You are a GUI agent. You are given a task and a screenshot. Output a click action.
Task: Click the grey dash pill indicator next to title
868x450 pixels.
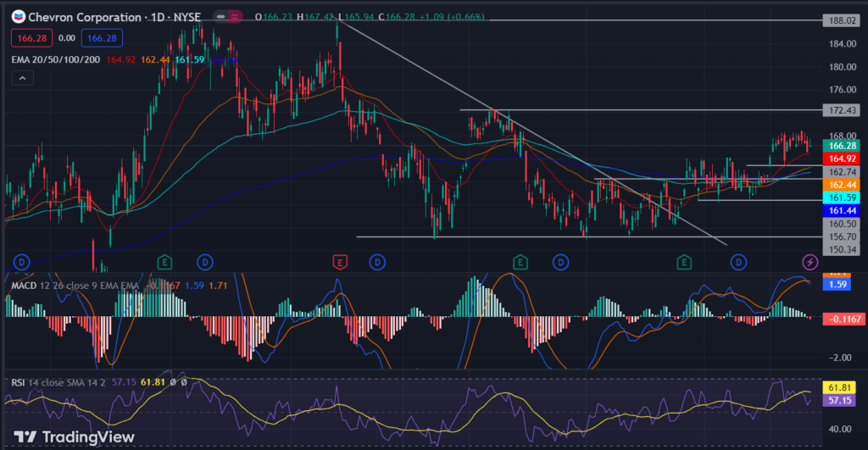tap(221, 17)
